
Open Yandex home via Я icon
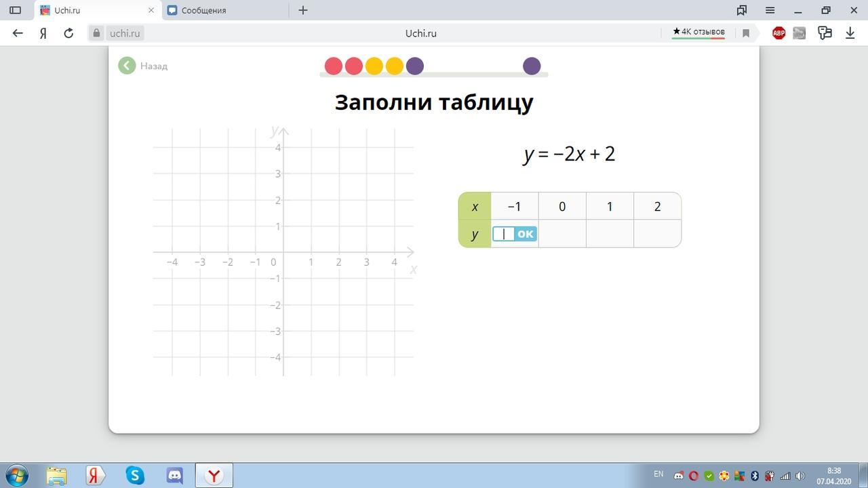tap(43, 33)
